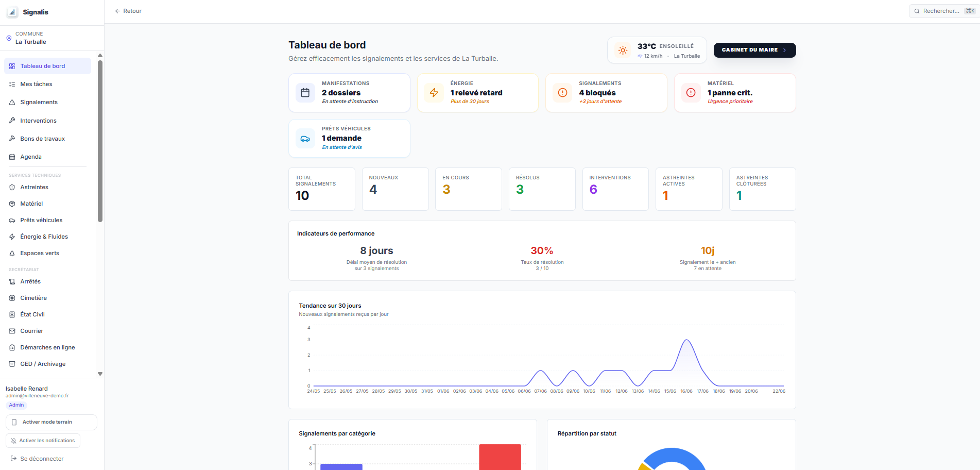Screen dimensions: 980x470
Task: Click the Arrêtés scroll icon
Action: 12,281
